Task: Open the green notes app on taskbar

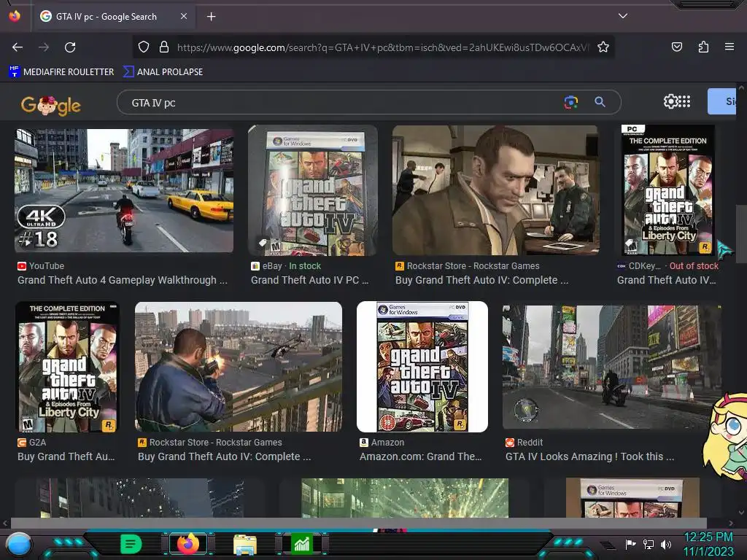Action: pos(131,544)
